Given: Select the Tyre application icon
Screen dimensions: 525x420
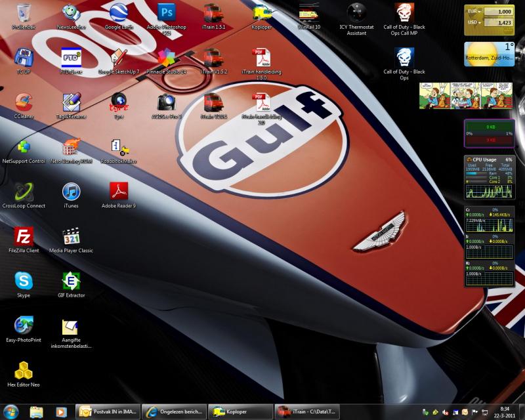Looking at the screenshot, I should coord(119,106).
